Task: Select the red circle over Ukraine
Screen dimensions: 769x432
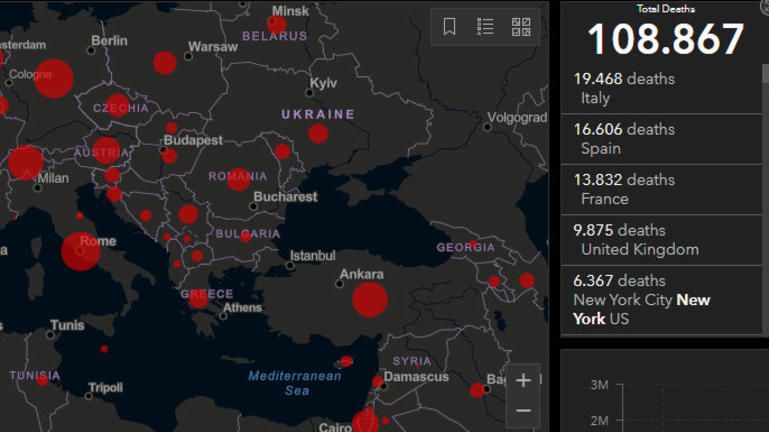Action: click(x=318, y=133)
